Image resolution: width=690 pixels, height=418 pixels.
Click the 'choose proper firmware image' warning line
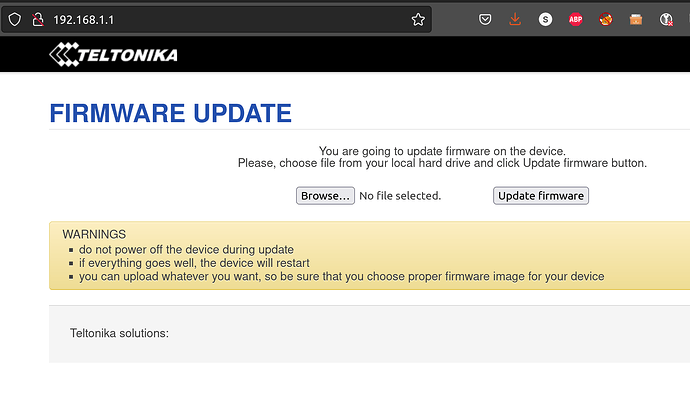coord(341,276)
